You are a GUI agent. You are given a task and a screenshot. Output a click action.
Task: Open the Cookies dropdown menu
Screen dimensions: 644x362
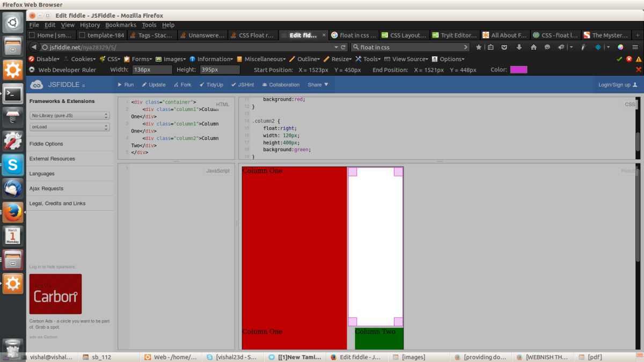pos(80,59)
